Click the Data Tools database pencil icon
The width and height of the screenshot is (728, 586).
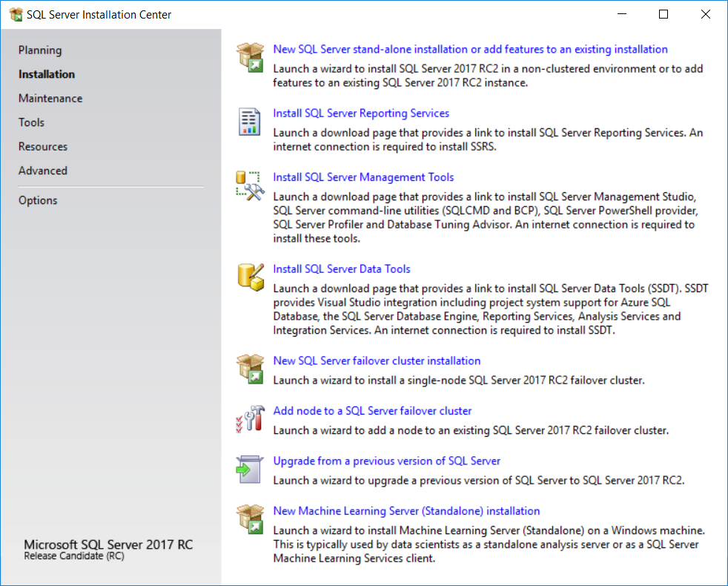click(x=251, y=277)
